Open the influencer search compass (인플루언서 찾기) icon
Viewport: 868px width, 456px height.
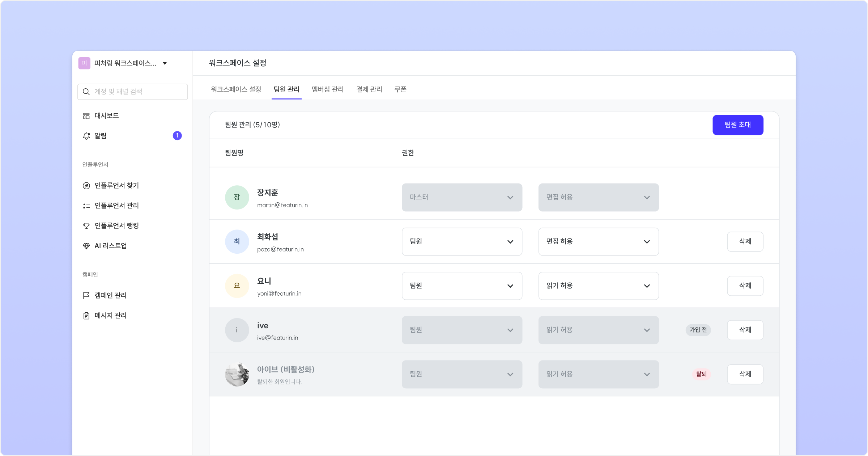tap(86, 186)
